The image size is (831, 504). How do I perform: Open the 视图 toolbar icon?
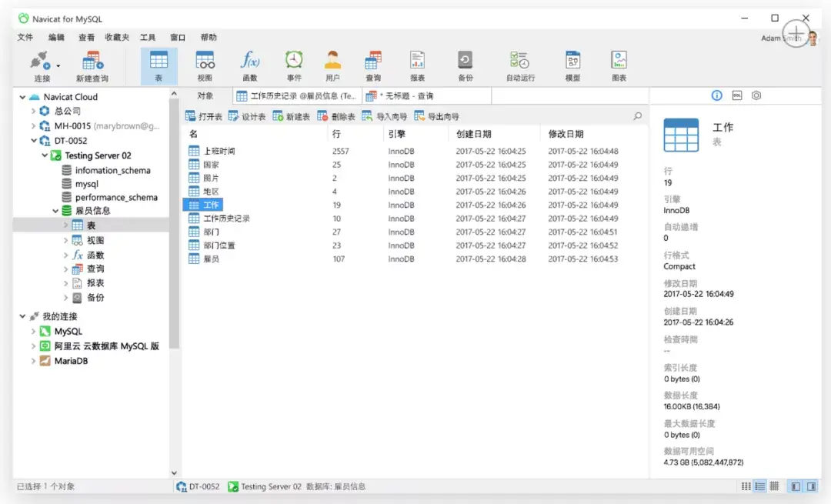click(x=205, y=66)
